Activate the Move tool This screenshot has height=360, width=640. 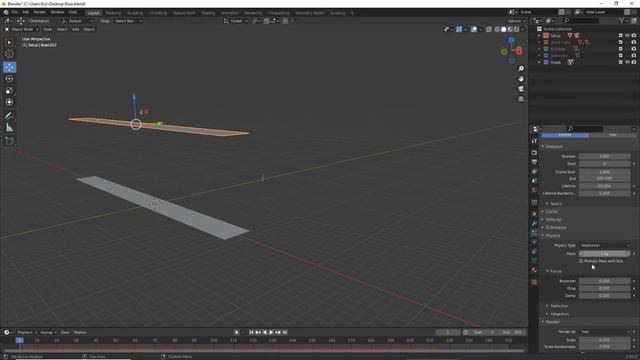9,67
